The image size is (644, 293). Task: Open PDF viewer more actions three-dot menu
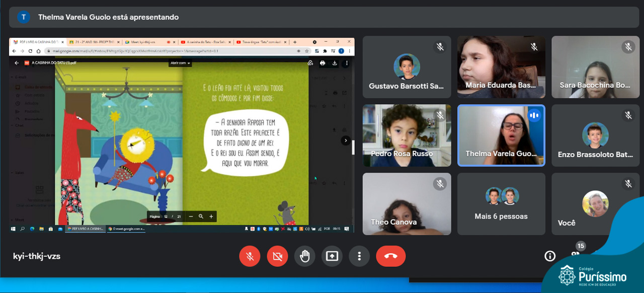347,63
